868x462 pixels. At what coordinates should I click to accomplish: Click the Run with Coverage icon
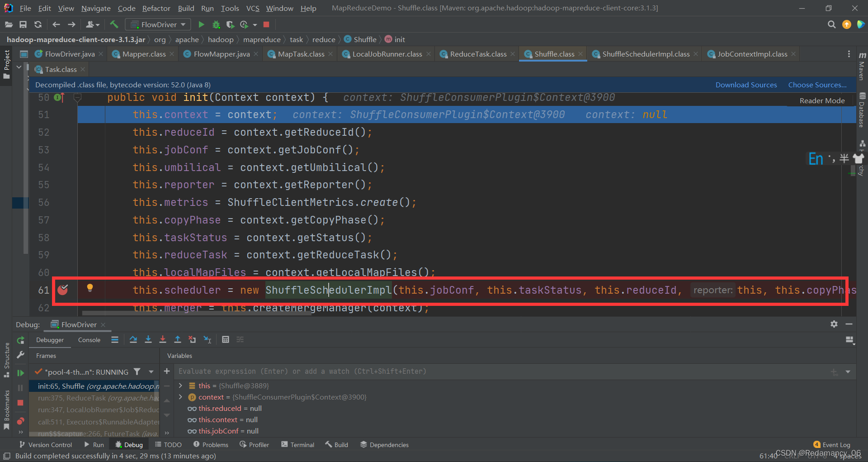(x=230, y=24)
